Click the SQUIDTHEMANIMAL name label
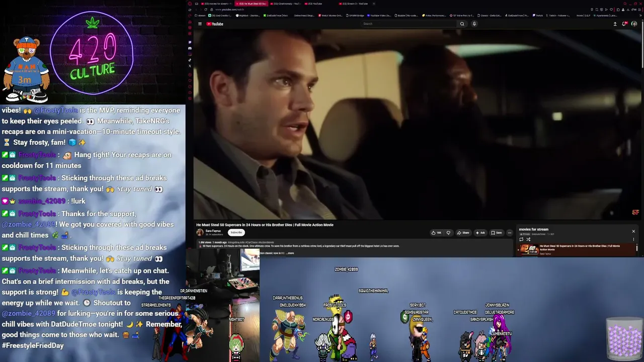Image resolution: width=644 pixels, height=362 pixels. coord(373,291)
